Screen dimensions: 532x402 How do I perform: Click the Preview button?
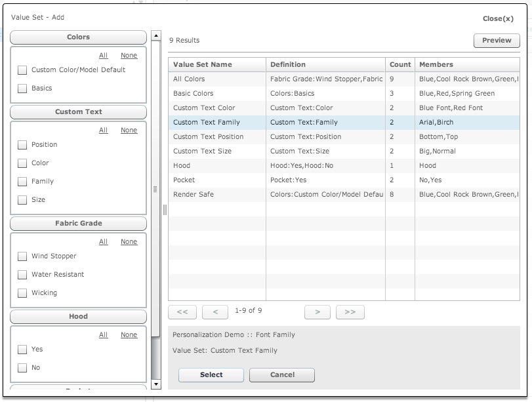496,40
